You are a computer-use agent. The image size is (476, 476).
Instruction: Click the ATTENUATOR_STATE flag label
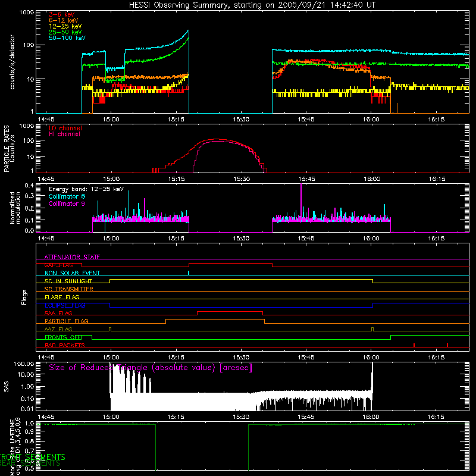coord(72,257)
